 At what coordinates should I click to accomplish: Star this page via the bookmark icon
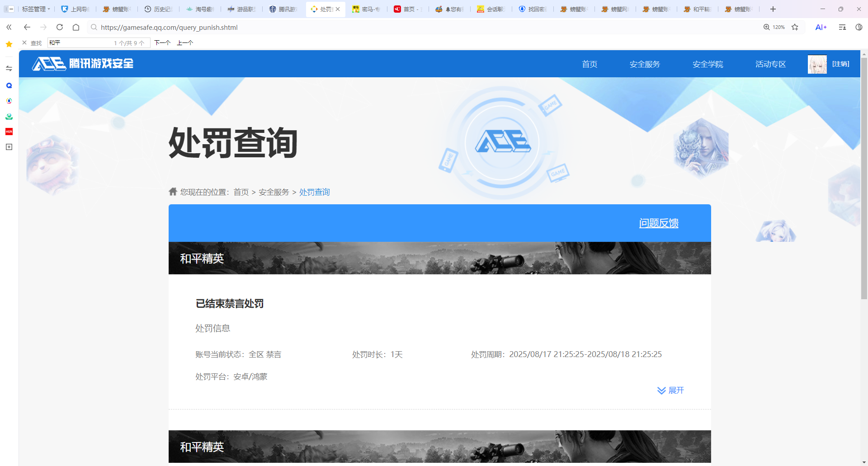pos(795,27)
